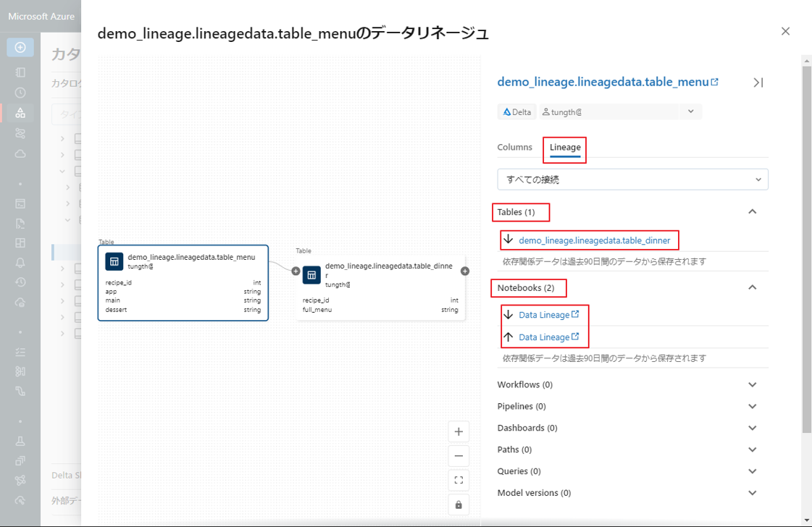This screenshot has height=527, width=812.
Task: Click dessert column in table_menu node
Action: 183,310
